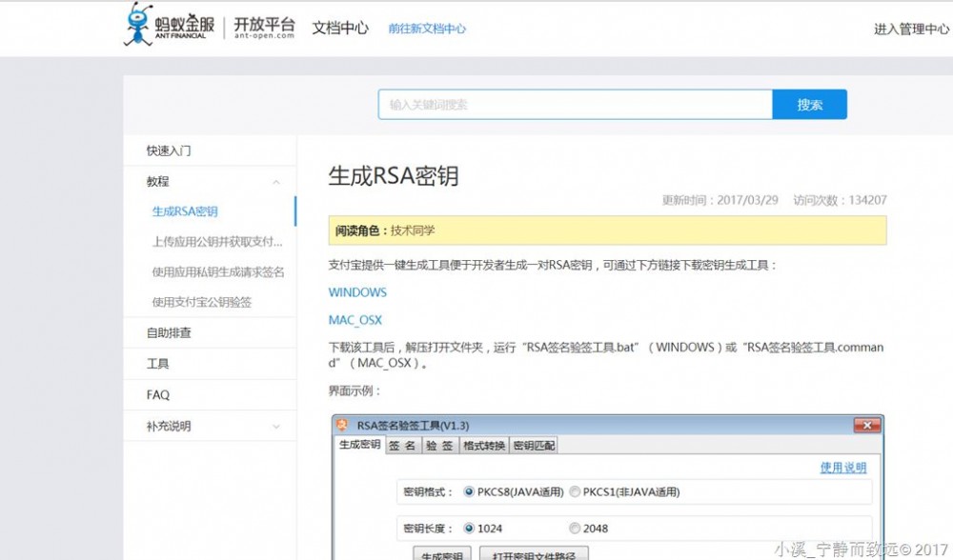Switch to the 签名 tab
Image resolution: width=953 pixels, height=560 pixels.
tap(400, 444)
